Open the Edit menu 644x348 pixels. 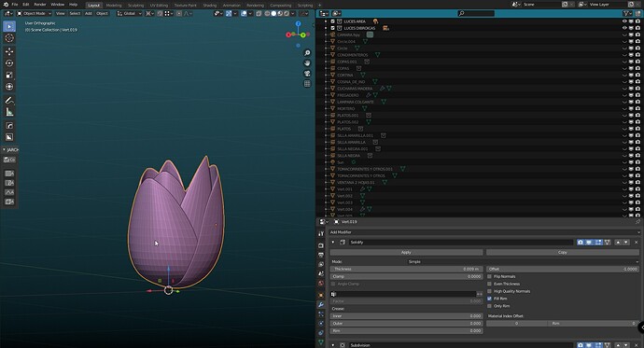pos(26,5)
